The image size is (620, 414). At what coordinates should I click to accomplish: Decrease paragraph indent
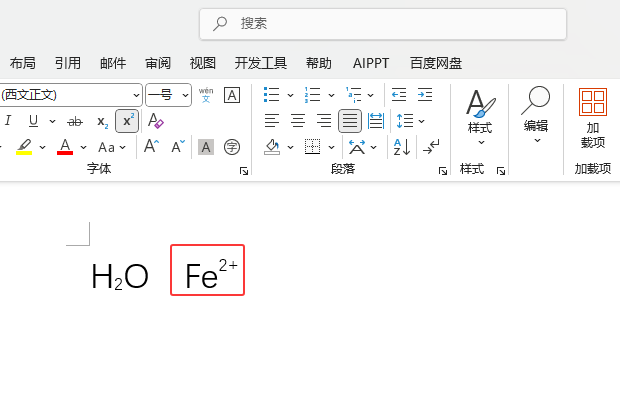(x=399, y=95)
